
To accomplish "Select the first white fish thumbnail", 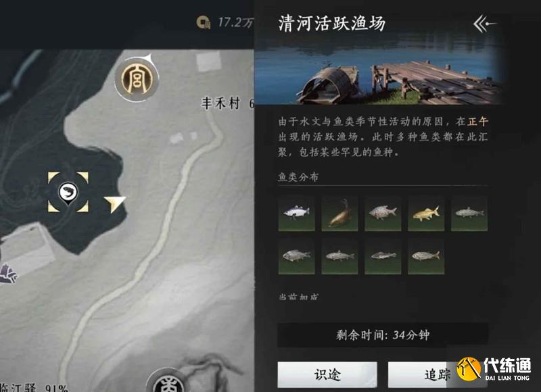I will point(296,213).
